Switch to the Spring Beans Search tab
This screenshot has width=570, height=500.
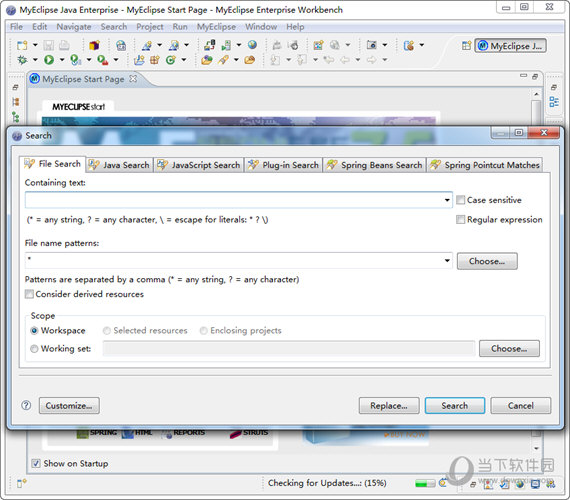pyautogui.click(x=374, y=165)
